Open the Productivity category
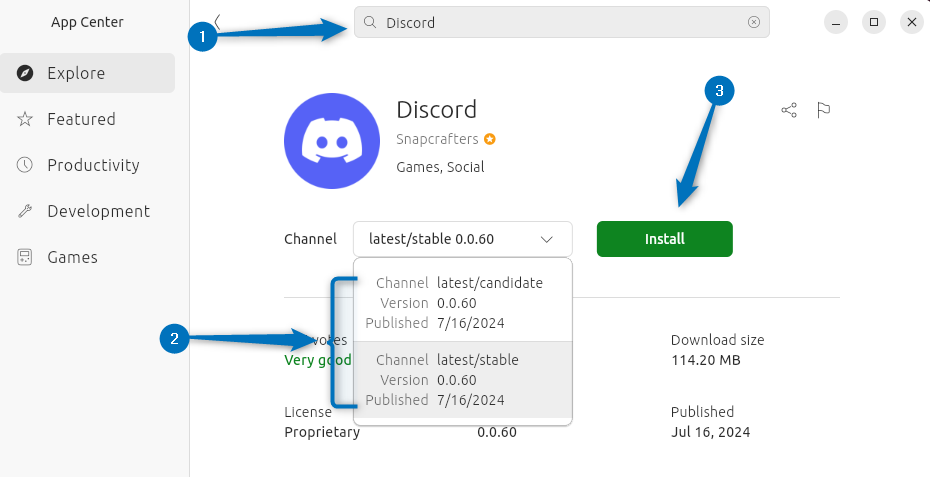This screenshot has width=930, height=477. tap(87, 165)
